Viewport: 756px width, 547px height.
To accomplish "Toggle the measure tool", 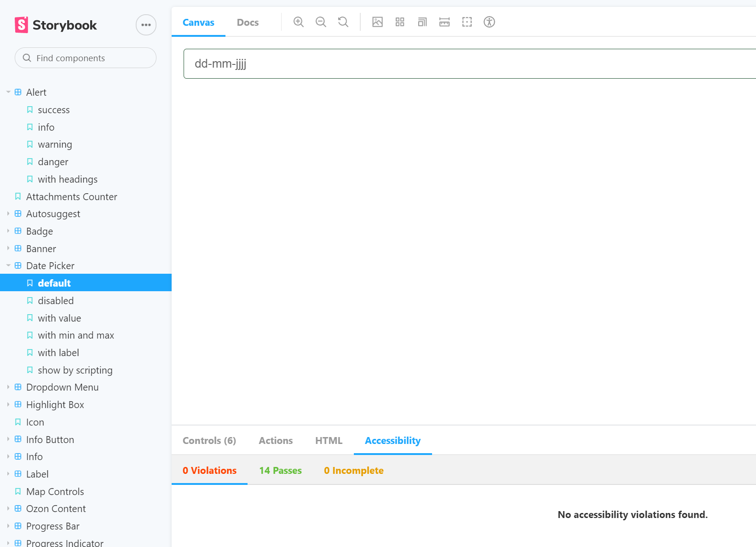I will pos(444,22).
